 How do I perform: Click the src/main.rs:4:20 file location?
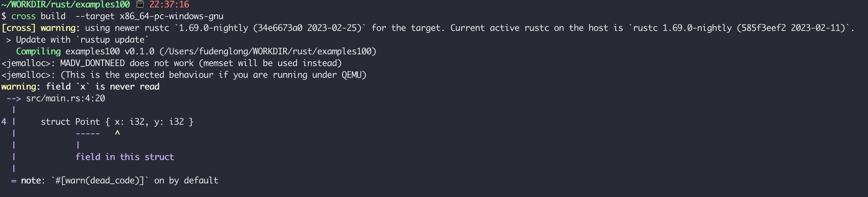click(x=65, y=98)
